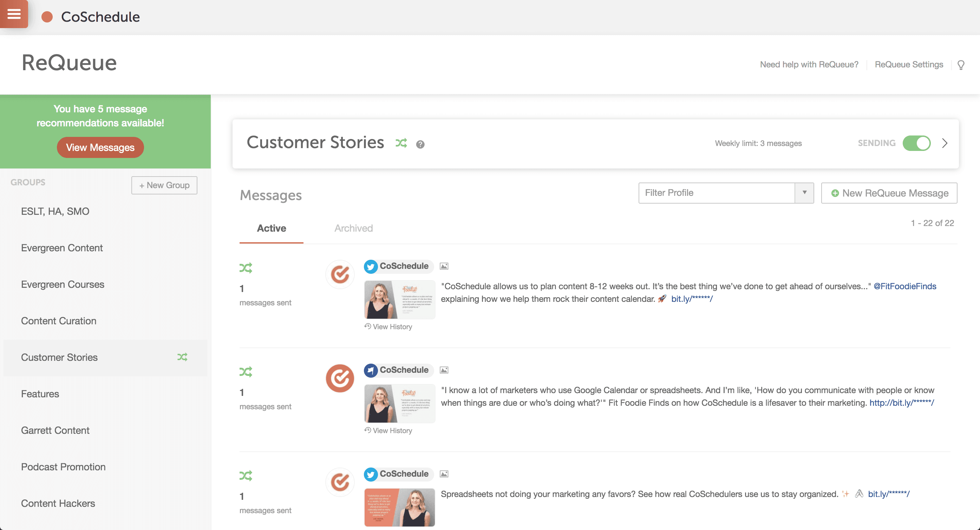Screen dimensions: 980x530
Task: Click CoSchedule avatar on FitFoodieFinds message
Action: tap(340, 274)
